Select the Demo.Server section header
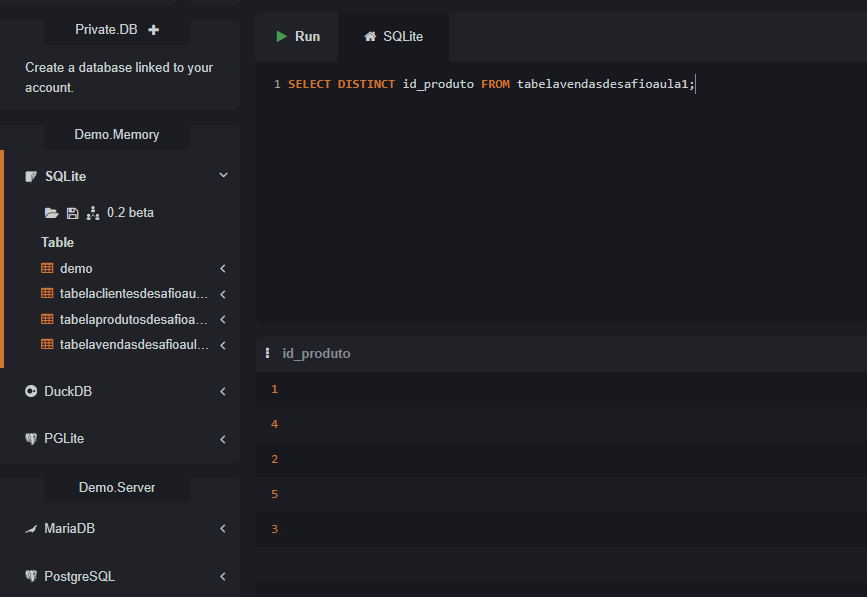The height and width of the screenshot is (597, 867). [117, 488]
